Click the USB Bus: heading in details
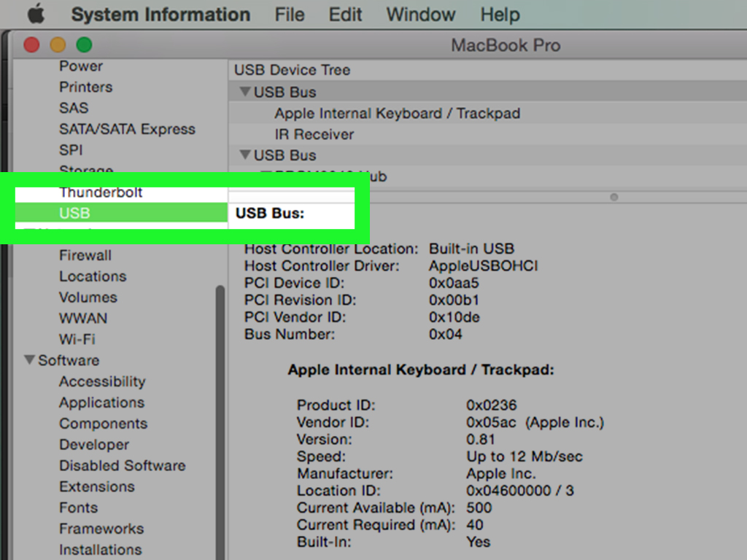Screen dimensions: 747x560 coord(270,214)
